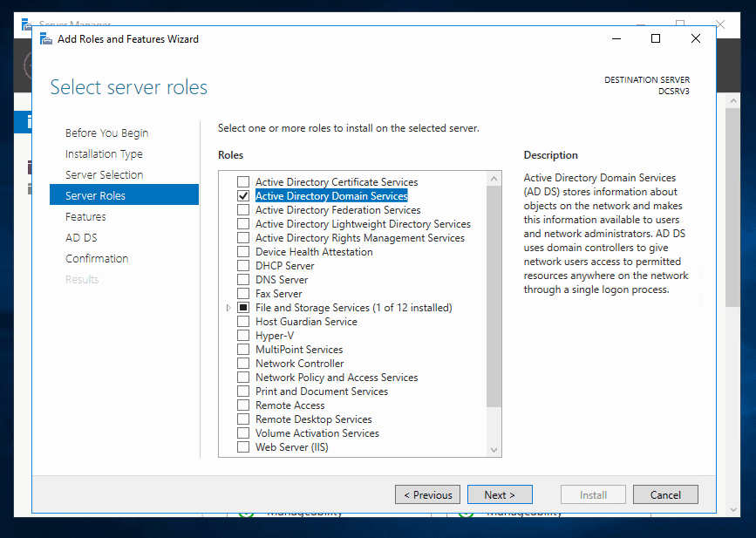Click the Roles list scrollbar thumb
This screenshot has width=756, height=538.
coord(494,296)
